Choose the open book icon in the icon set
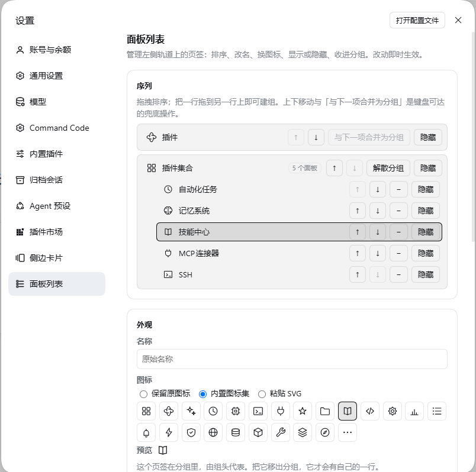476x472 pixels. tap(348, 411)
